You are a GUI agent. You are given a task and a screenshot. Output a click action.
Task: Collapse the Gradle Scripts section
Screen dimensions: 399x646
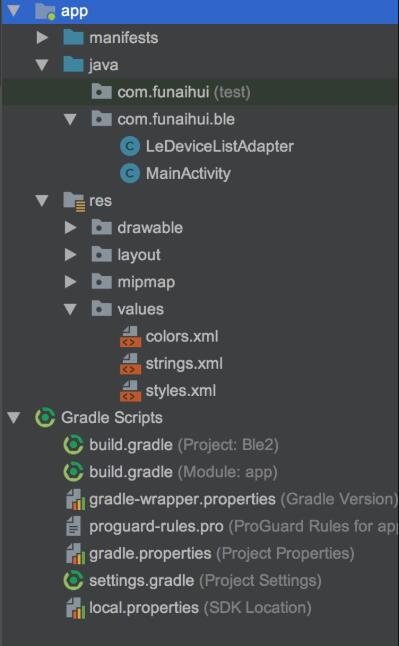pos(14,418)
